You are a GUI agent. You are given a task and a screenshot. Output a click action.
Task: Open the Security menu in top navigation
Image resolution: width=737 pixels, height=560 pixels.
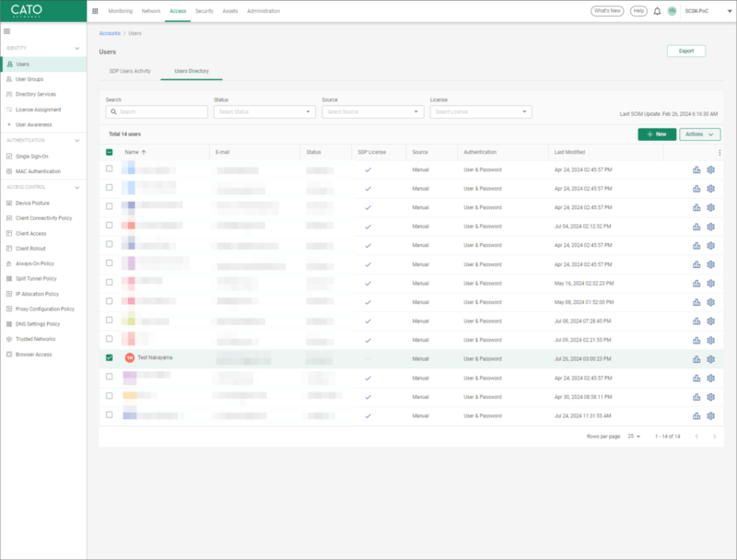tap(205, 11)
